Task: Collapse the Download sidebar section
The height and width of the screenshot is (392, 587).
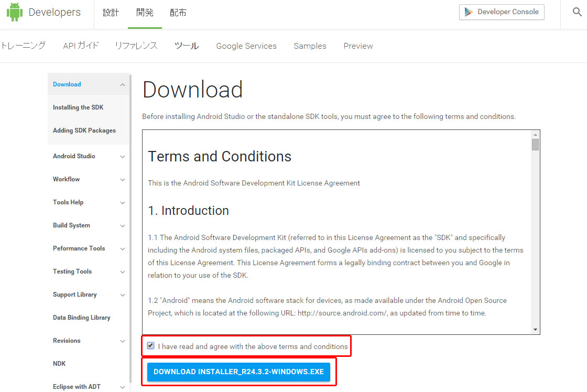Action: (x=123, y=84)
